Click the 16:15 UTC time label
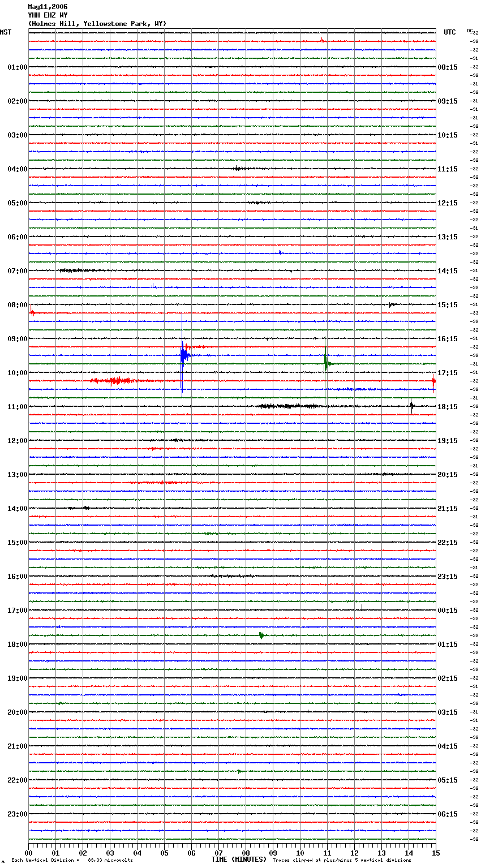The image size is (481, 868). coord(448,339)
